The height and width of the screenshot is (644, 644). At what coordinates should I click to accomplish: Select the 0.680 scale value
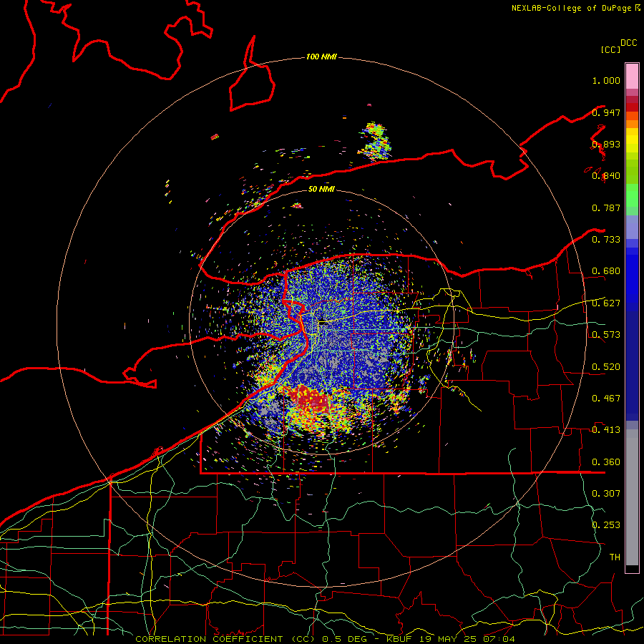pyautogui.click(x=606, y=271)
